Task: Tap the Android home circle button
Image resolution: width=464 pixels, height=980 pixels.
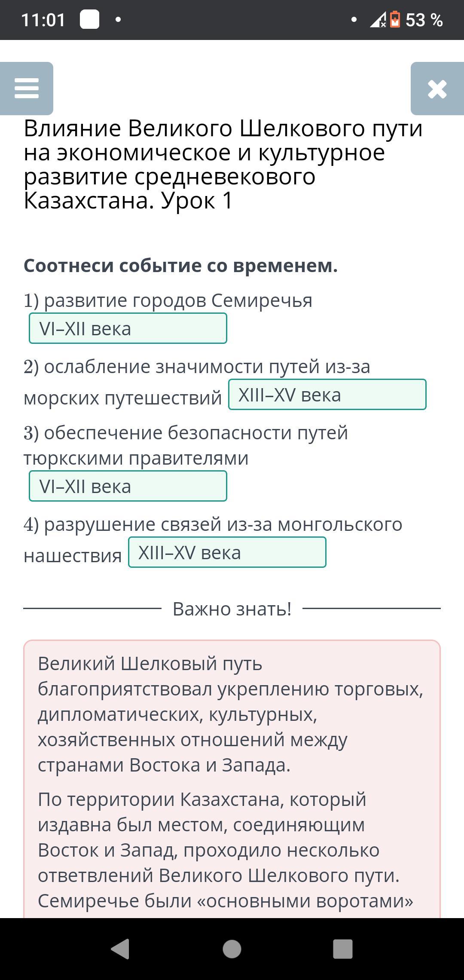Action: click(232, 949)
